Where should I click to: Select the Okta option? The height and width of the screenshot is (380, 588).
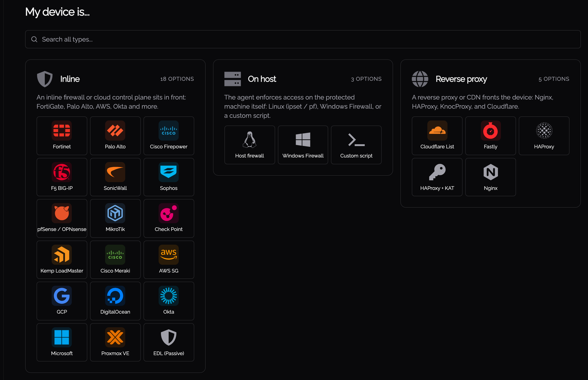click(169, 301)
